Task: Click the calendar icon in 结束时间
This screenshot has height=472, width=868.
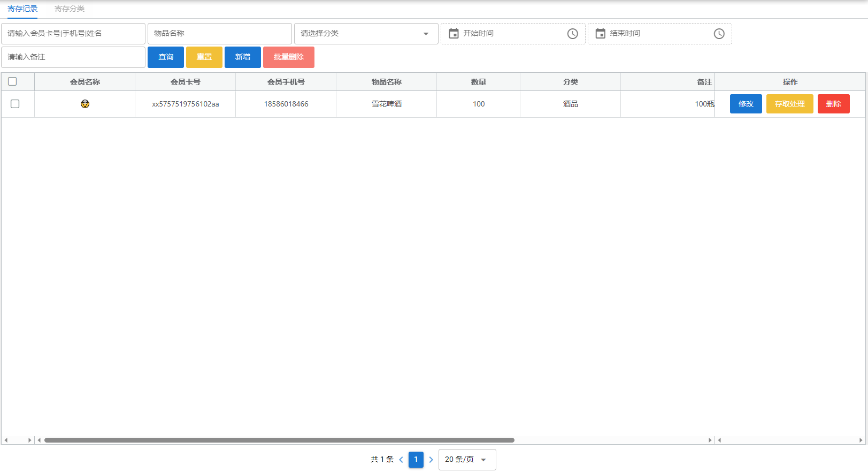Action: (x=601, y=33)
